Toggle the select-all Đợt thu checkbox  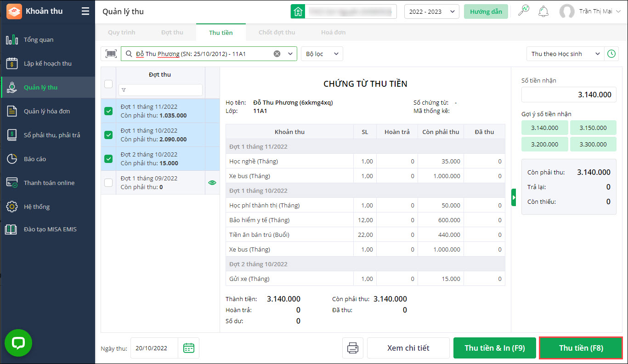pos(108,84)
